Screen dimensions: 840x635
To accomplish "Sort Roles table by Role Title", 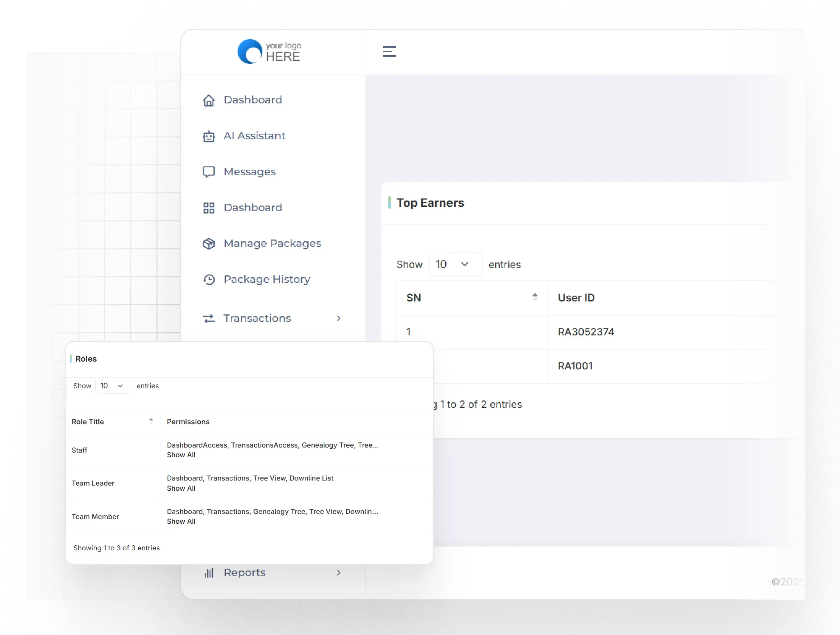I will tap(151, 421).
